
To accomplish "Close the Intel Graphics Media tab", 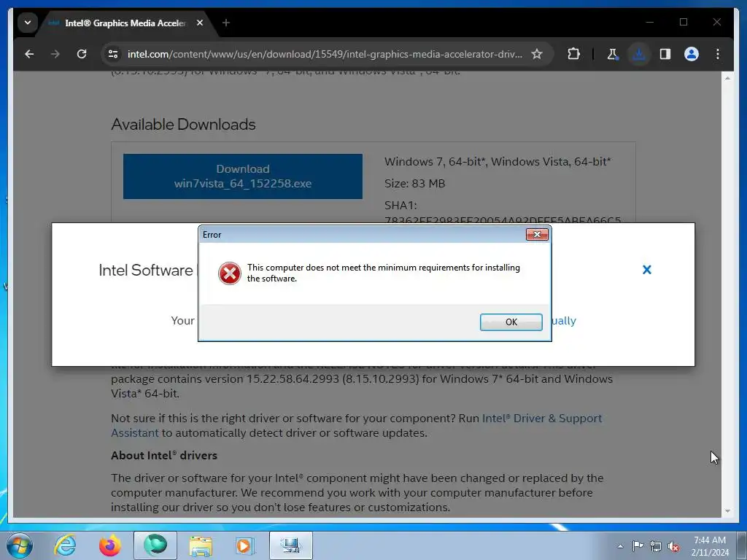I will pos(200,23).
